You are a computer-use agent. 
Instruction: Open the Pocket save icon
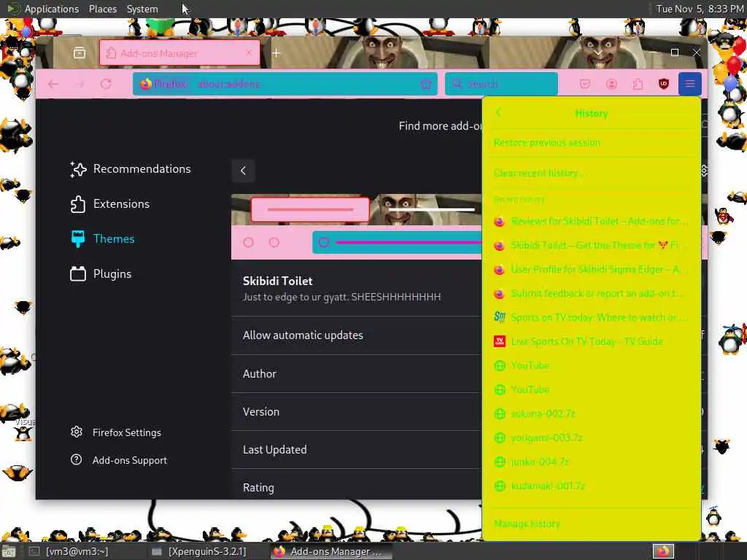click(585, 85)
